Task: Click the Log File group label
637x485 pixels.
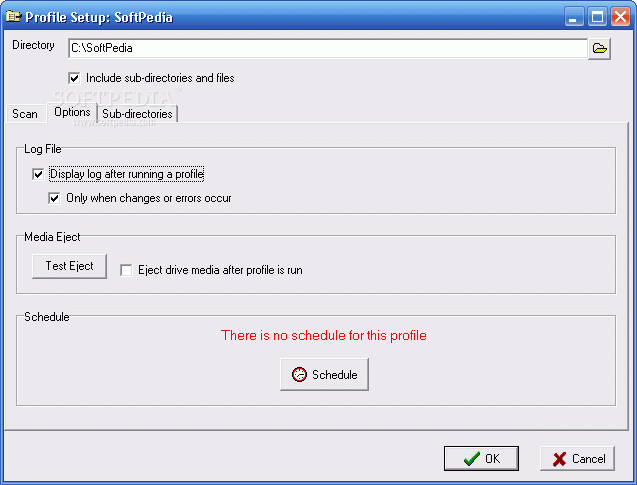Action: [43, 149]
